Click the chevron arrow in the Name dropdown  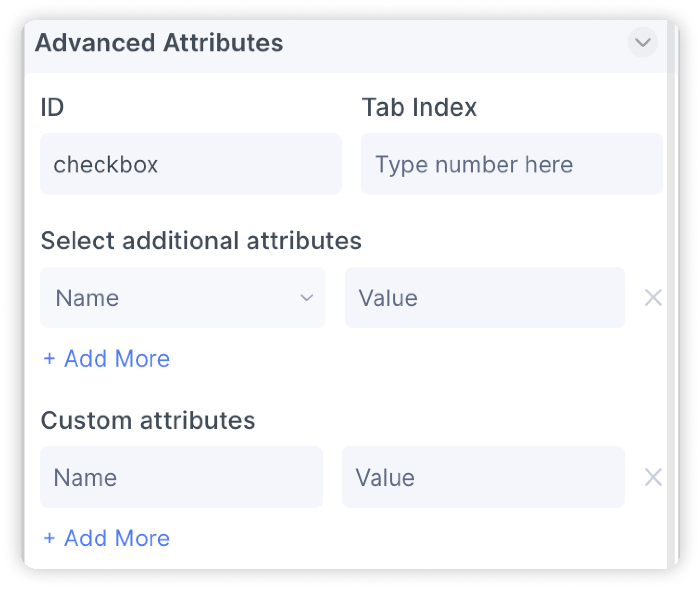[x=306, y=298]
